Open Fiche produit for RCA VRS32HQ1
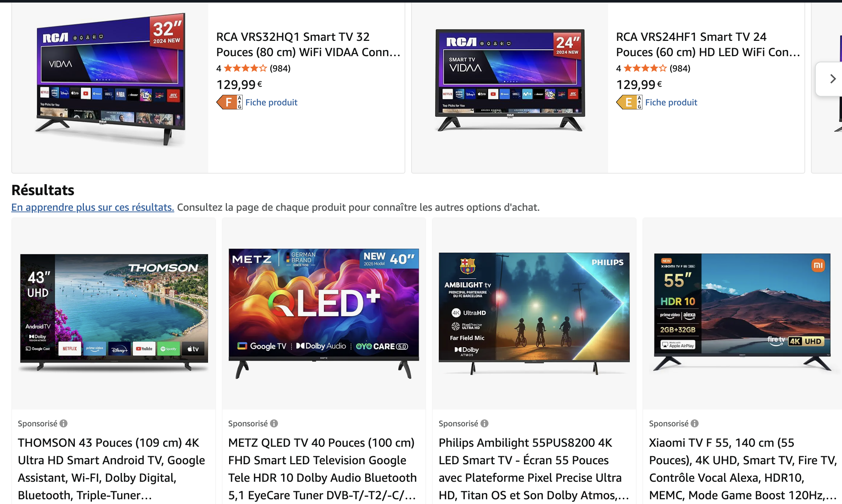Screen dimensions: 842x504 [271, 102]
